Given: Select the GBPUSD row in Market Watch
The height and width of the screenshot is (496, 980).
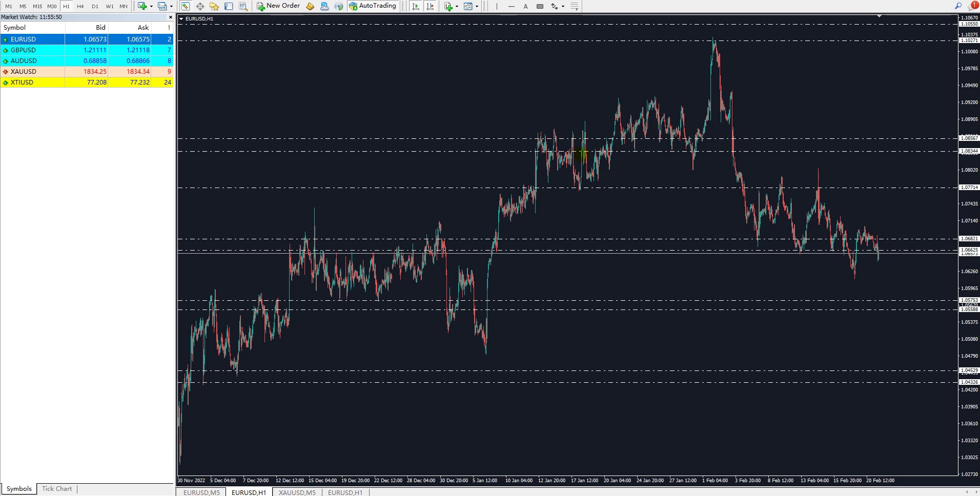Looking at the screenshot, I should point(87,50).
